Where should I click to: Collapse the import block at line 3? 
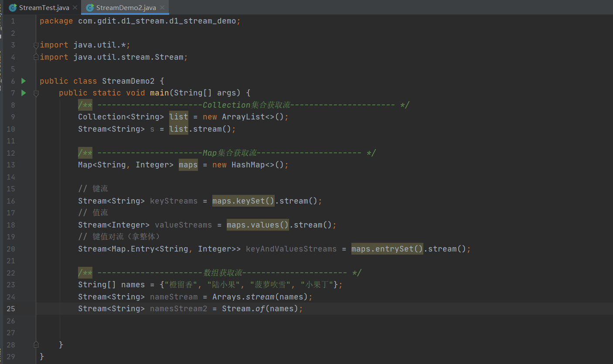[36, 45]
